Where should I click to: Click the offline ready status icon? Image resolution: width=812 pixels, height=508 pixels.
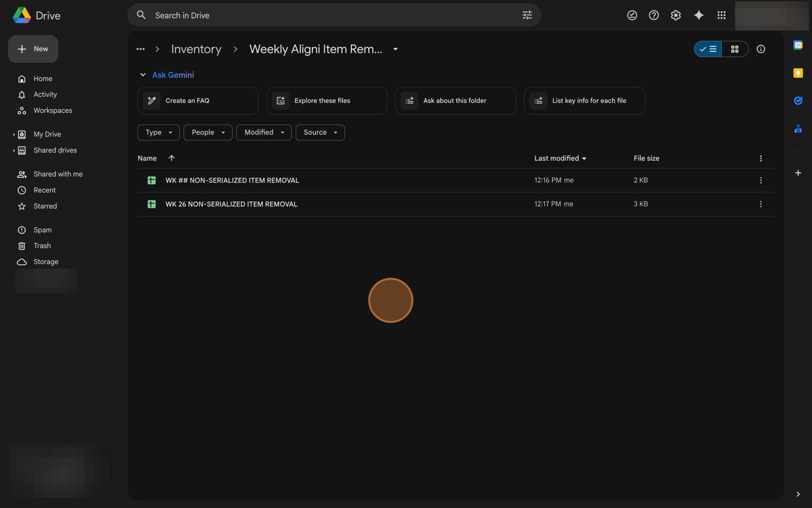click(632, 15)
